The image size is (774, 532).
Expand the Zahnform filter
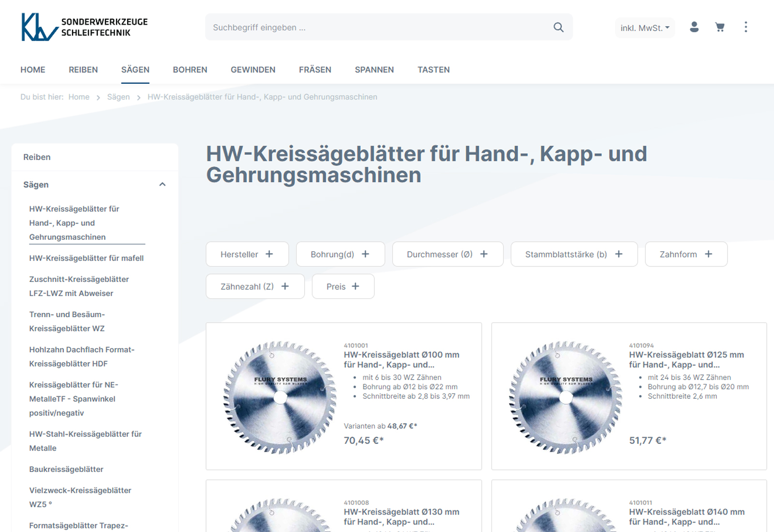click(x=686, y=254)
